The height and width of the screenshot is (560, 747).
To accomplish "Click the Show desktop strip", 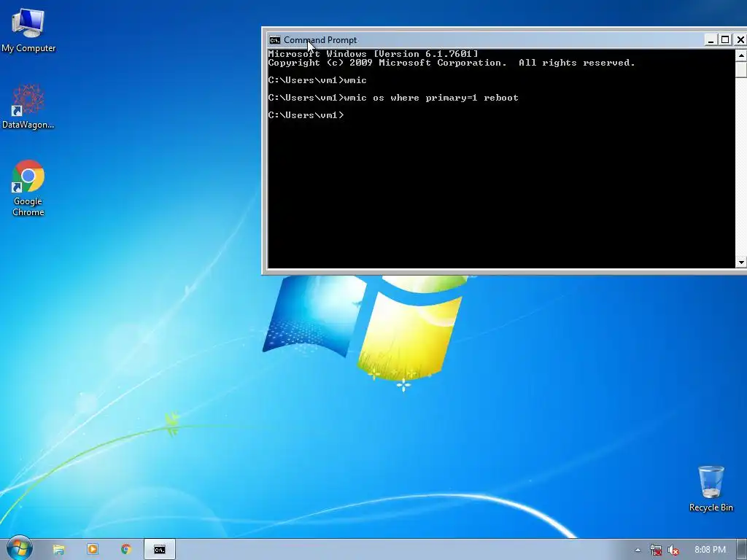I will pos(742,550).
